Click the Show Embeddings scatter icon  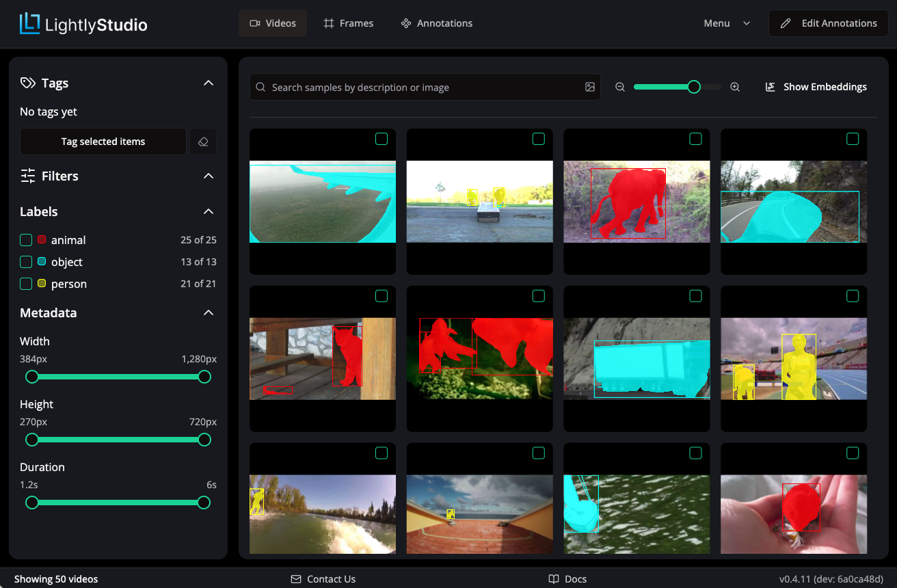770,87
